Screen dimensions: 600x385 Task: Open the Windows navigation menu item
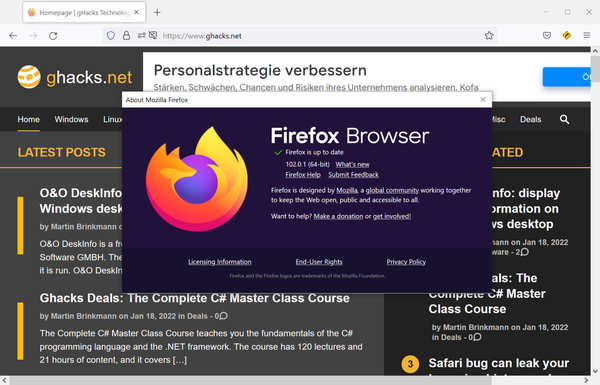point(71,119)
